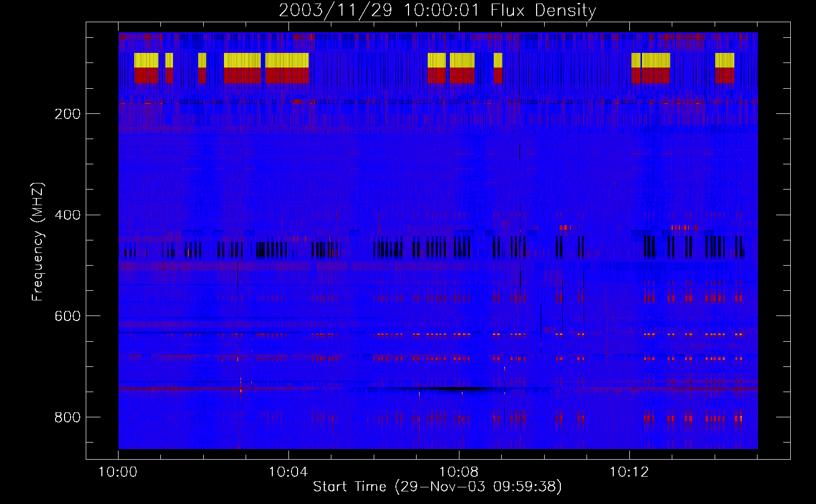Click the 600 frequency tick label
Image resolution: width=816 pixels, height=504 pixels.
68,316
